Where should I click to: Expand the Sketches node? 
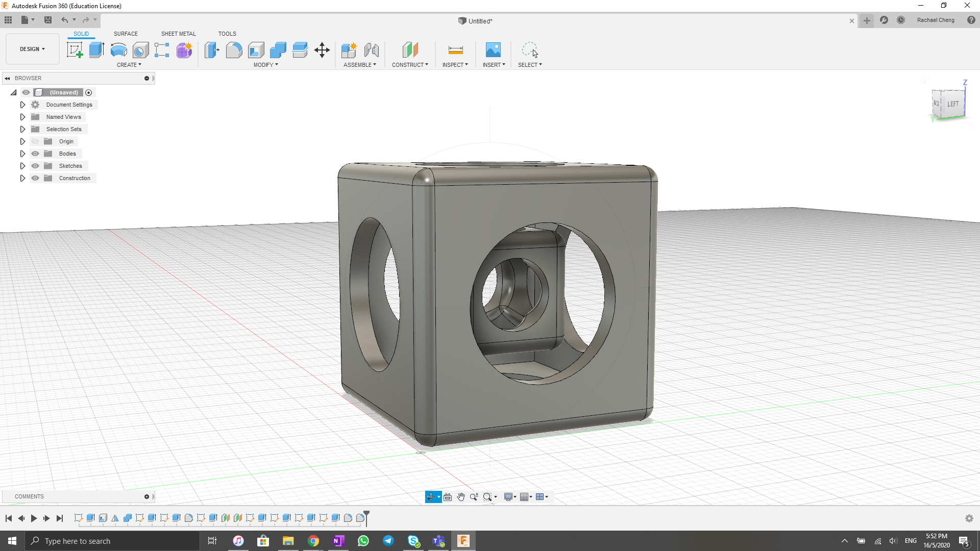tap(22, 166)
